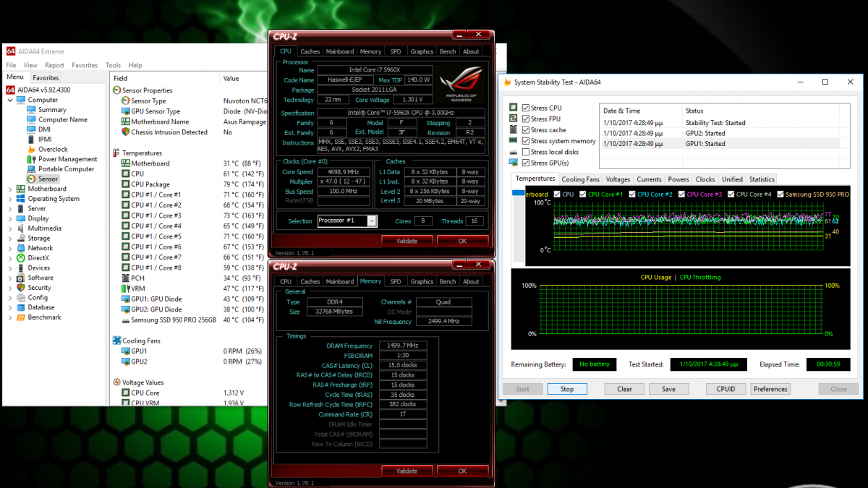
Task: Uncheck Stress system memory
Action: coord(525,141)
